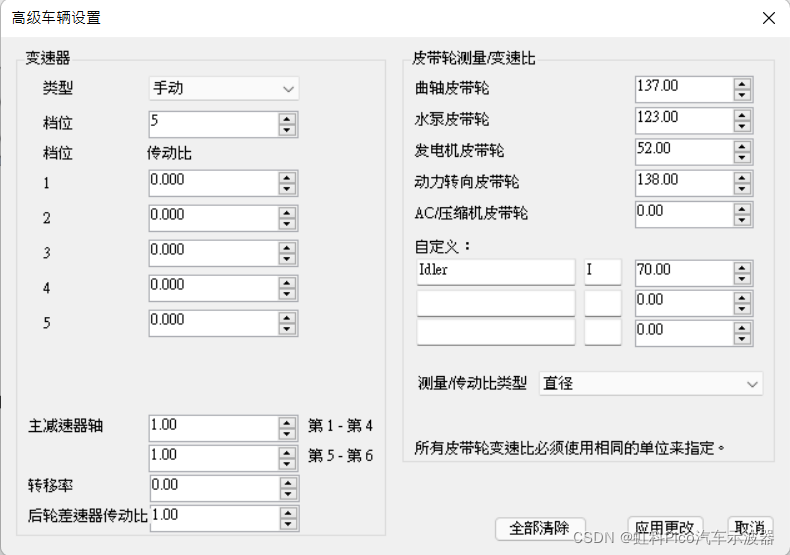Click the third empty custom pulley name field
Viewport: 790px width, 555px height.
tap(496, 332)
